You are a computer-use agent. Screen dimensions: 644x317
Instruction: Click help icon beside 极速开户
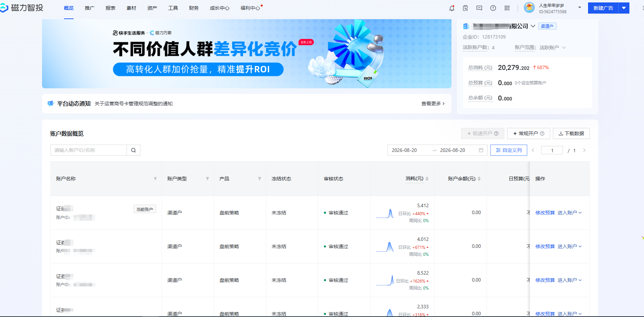pos(496,133)
